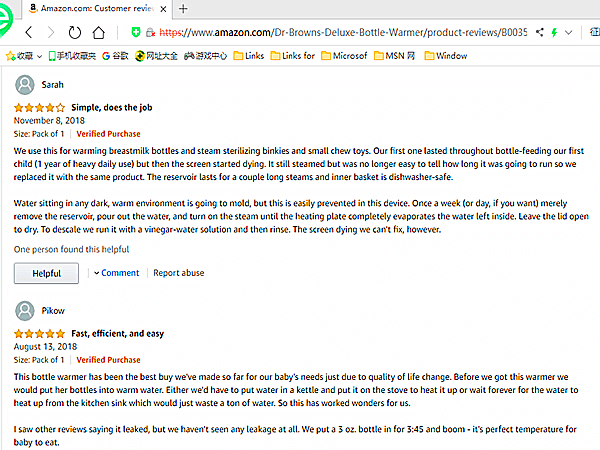Open a new tab with the plus icon
Image resolution: width=600 pixels, height=450 pixels.
(182, 9)
